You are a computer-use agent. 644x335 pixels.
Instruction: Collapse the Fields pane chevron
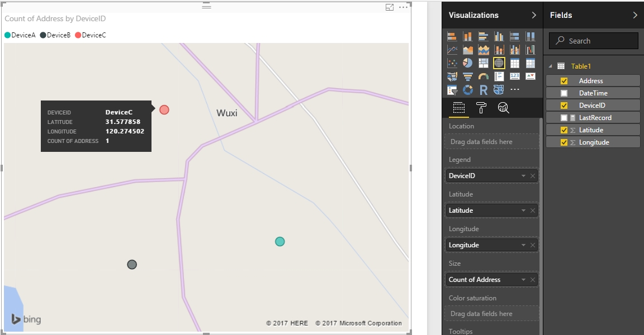click(x=635, y=15)
